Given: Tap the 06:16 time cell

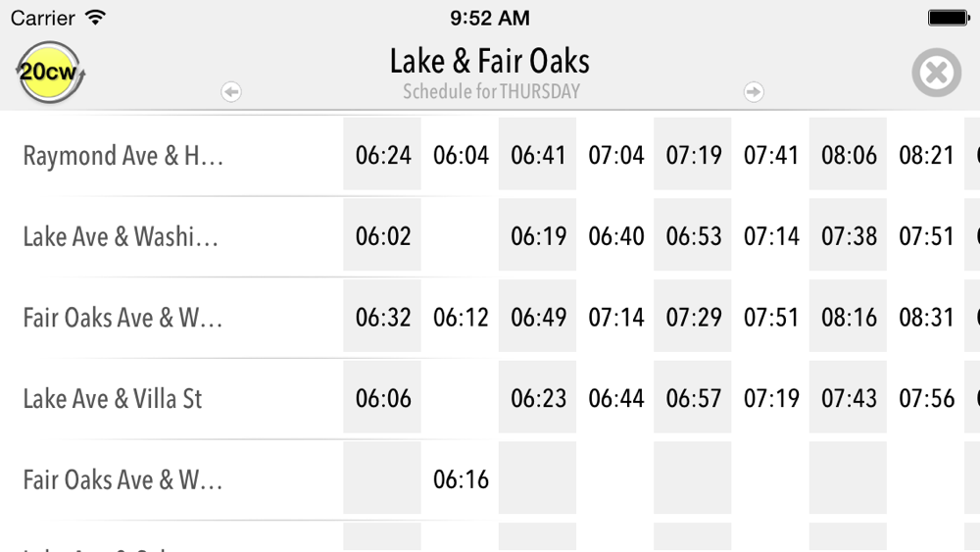Looking at the screenshot, I should 461,479.
